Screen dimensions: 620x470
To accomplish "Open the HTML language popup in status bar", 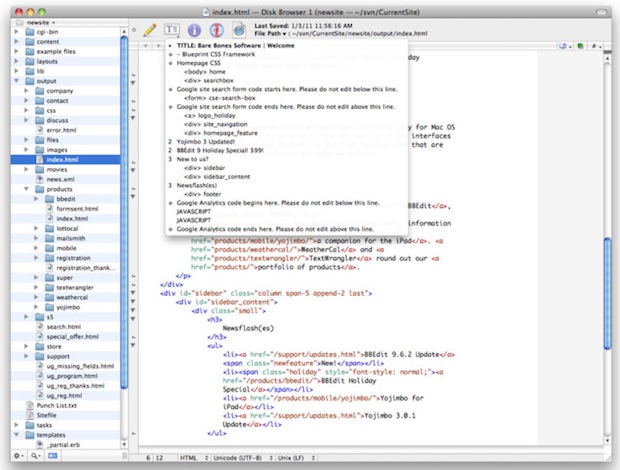I will 194,458.
